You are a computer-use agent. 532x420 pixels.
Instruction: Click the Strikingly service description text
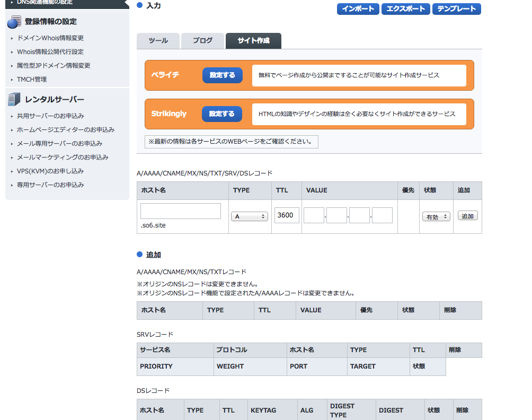point(357,114)
